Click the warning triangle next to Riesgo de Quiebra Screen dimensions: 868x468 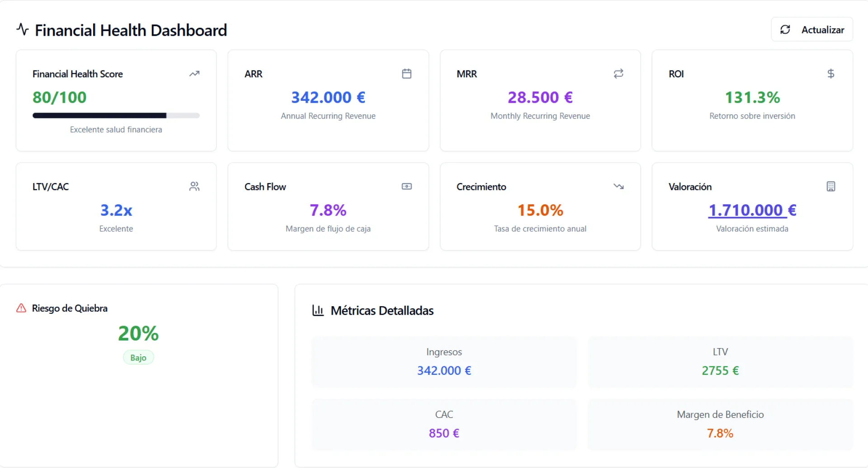(x=21, y=308)
